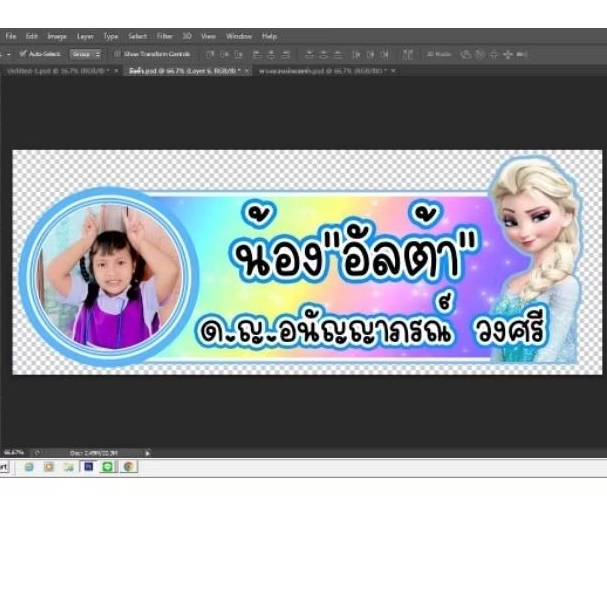The height and width of the screenshot is (607, 607).
Task: Enable the Show Transform Controls checkbox
Action: [x=117, y=54]
